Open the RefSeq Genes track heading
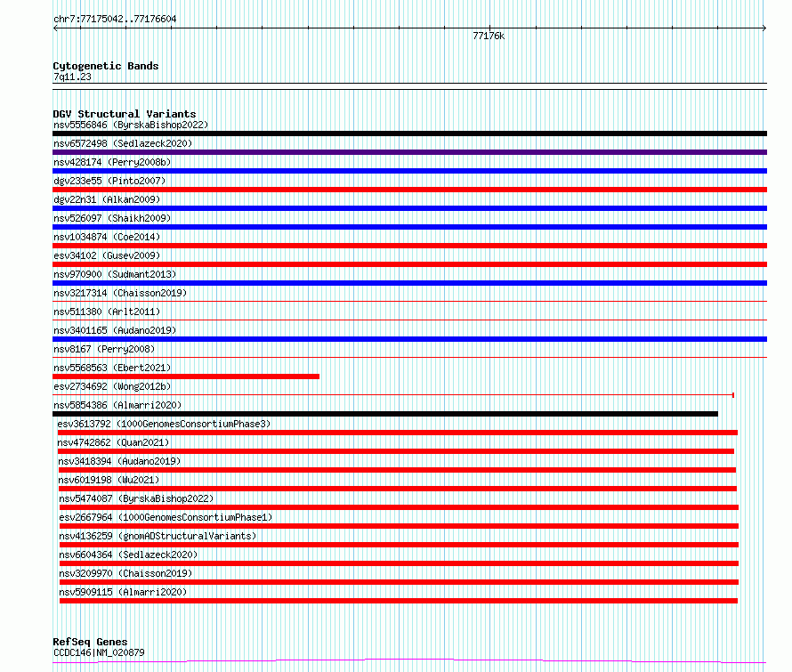 click(x=90, y=642)
